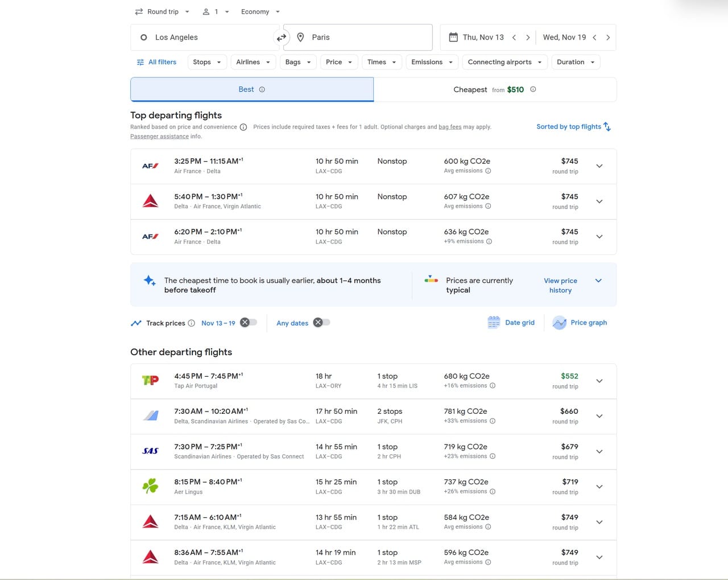Advance departure date to next day

pos(528,38)
